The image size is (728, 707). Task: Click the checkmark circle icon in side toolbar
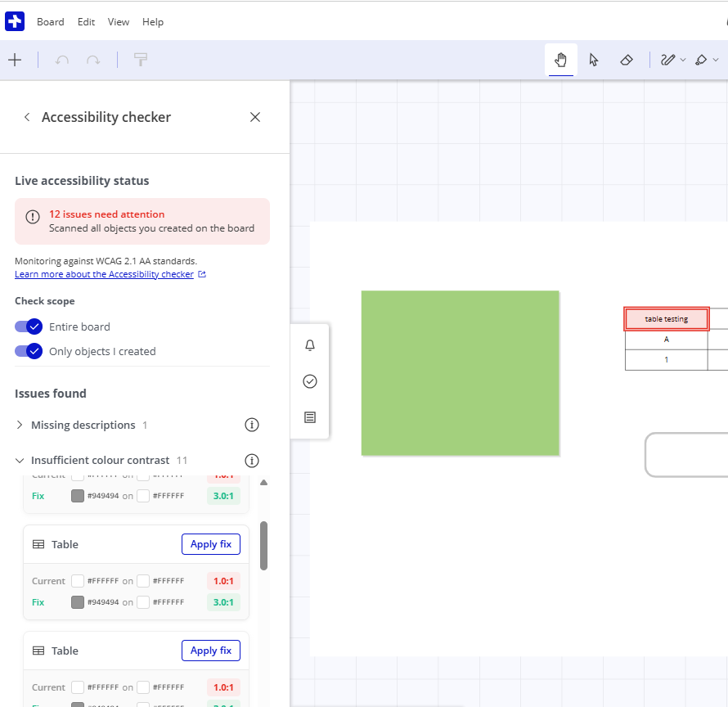point(310,381)
